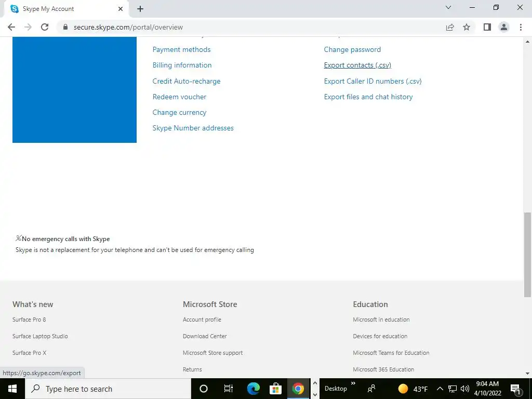This screenshot has height=399, width=532.
Task: Click Export files and chat history
Action: 368,97
